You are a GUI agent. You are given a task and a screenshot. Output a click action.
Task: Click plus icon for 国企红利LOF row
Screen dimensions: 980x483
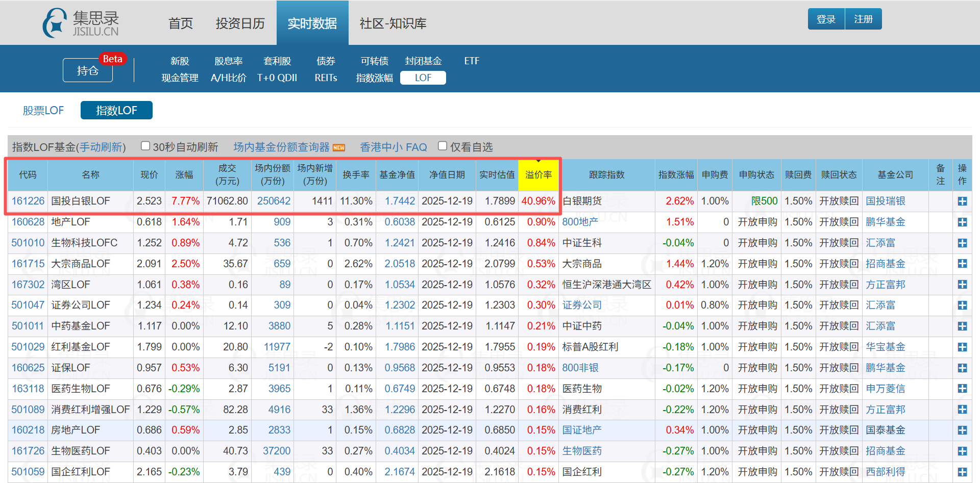(x=962, y=472)
